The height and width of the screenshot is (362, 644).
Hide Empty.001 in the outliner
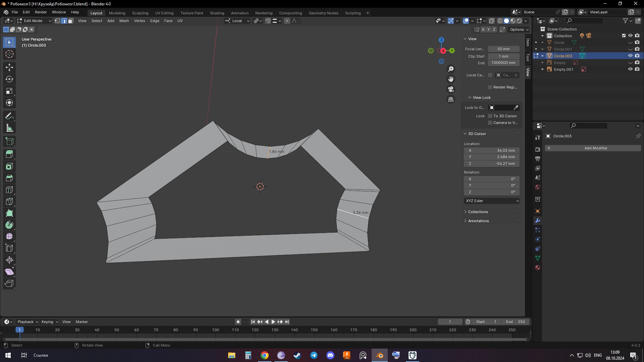coord(630,69)
